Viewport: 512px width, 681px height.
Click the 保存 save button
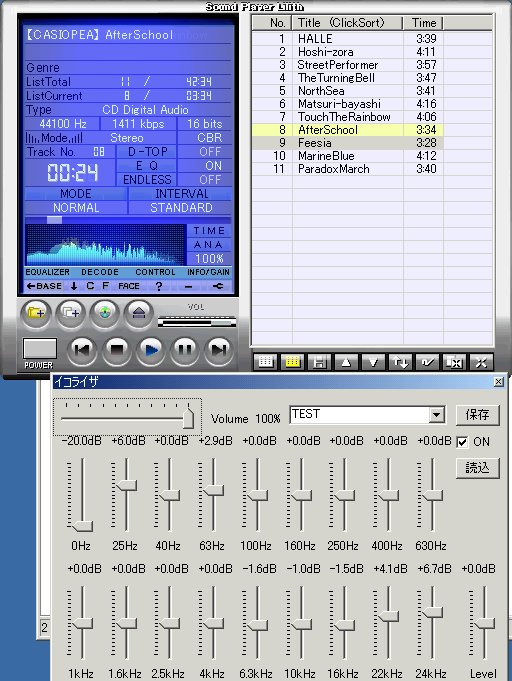[478, 415]
